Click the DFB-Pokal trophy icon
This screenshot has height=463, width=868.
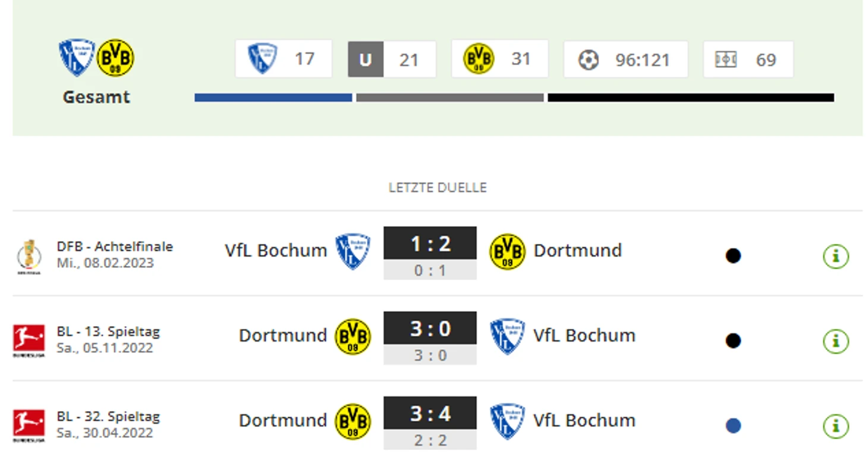[x=29, y=256]
